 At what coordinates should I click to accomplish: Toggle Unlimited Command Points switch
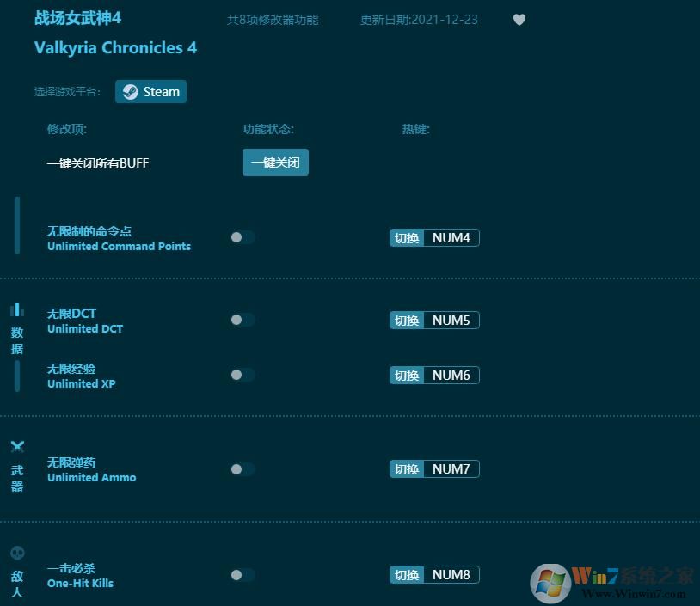click(x=243, y=237)
